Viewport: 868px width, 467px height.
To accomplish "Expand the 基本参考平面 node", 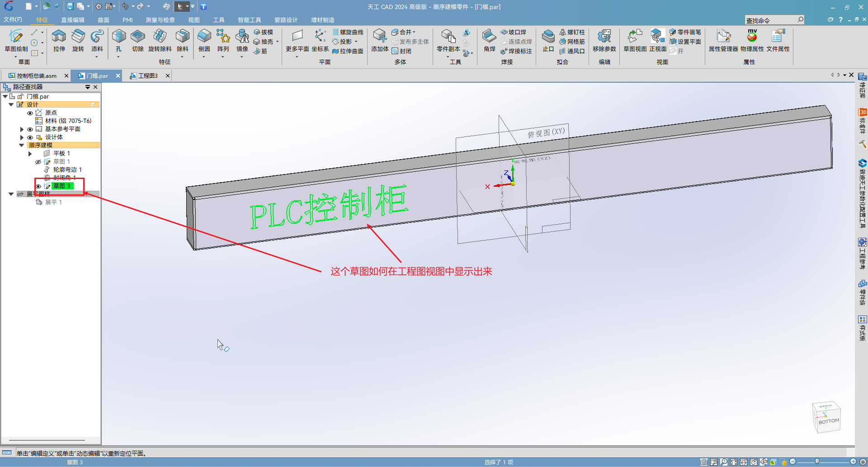I will [x=22, y=129].
